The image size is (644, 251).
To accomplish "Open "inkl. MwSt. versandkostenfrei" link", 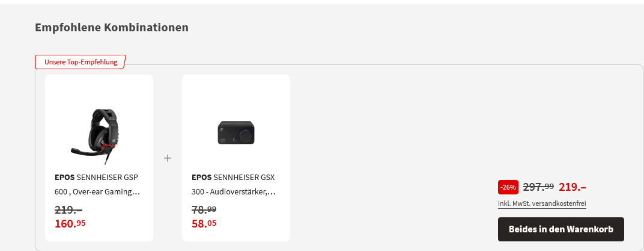I will (542, 203).
